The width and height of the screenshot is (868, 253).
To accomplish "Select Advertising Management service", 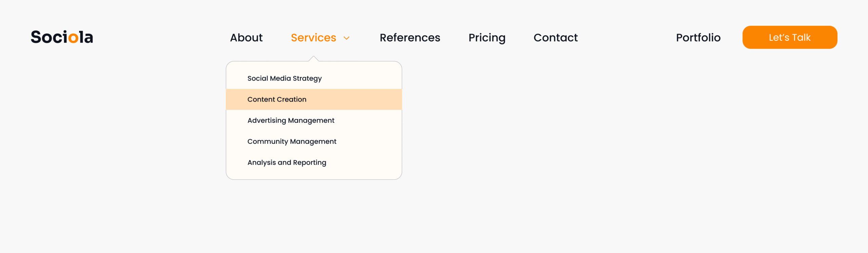I will pyautogui.click(x=291, y=120).
